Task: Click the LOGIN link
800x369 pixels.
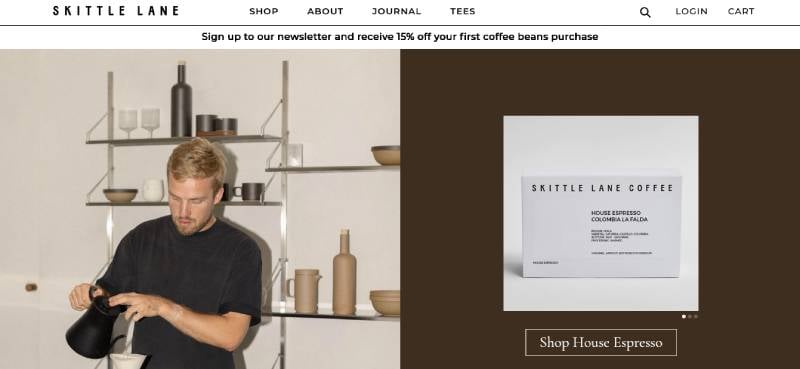Action: coord(691,11)
